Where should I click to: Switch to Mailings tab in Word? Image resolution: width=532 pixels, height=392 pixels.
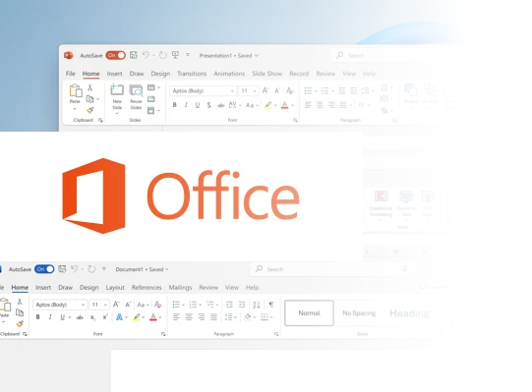coord(180,288)
